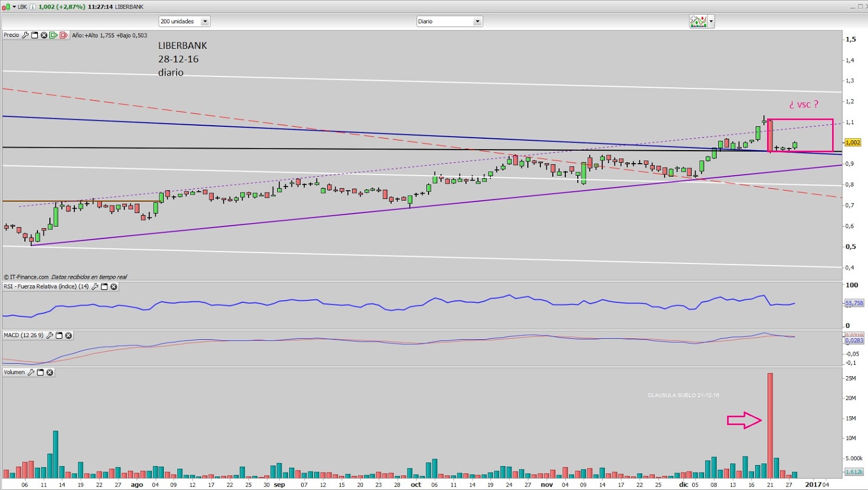Open the arrow menu beside the LBK ticker
This screenshot has height=490, width=868.
click(x=14, y=7)
